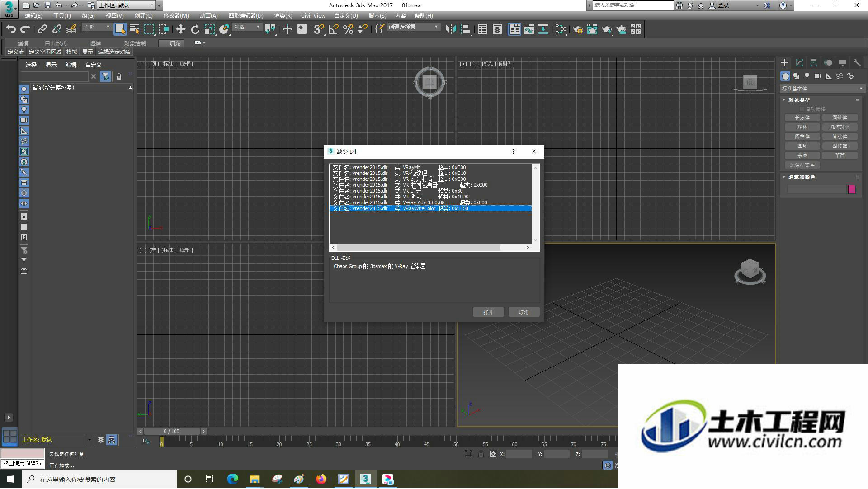Screen dimensions: 868x489
Task: Create a 球体 sphere primitive
Action: (802, 127)
